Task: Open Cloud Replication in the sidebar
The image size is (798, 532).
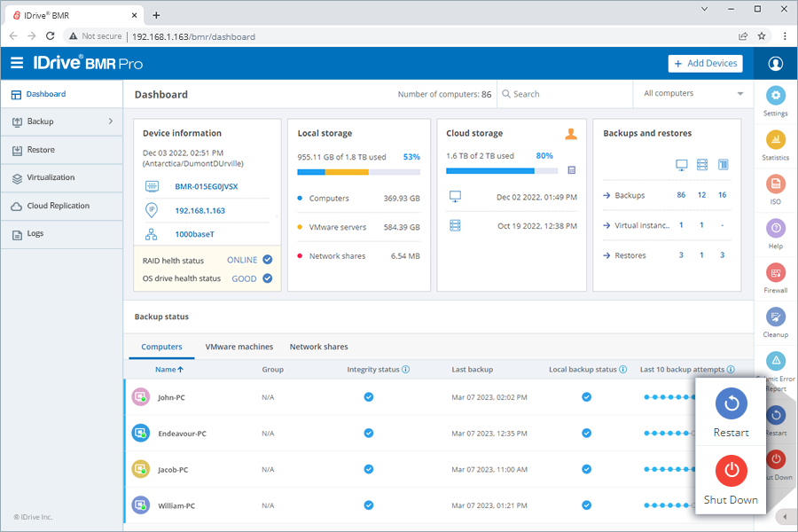Action: click(61, 207)
